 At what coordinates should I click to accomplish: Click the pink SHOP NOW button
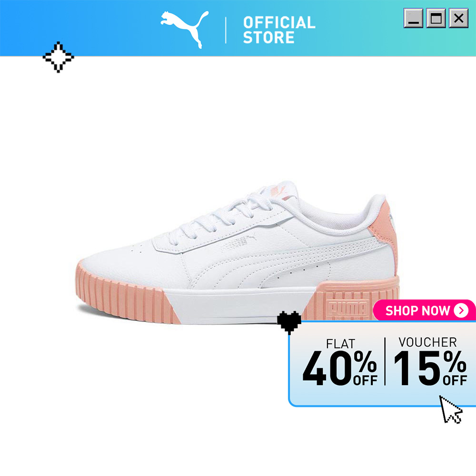424,310
